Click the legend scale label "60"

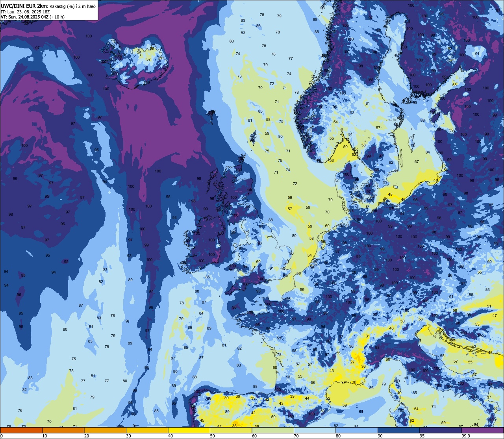[254, 436]
